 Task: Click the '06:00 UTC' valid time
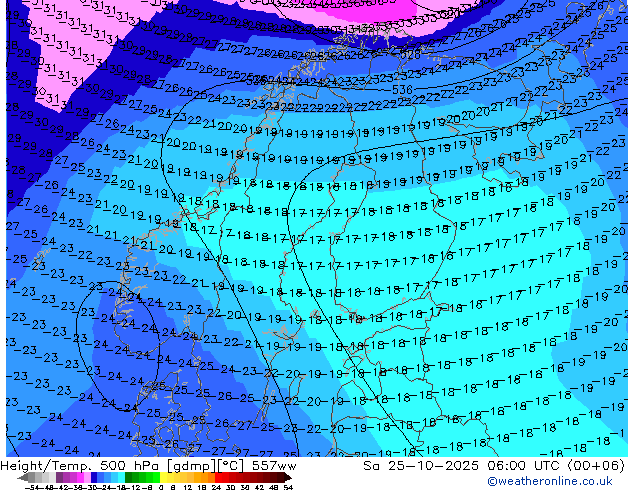(526, 466)
